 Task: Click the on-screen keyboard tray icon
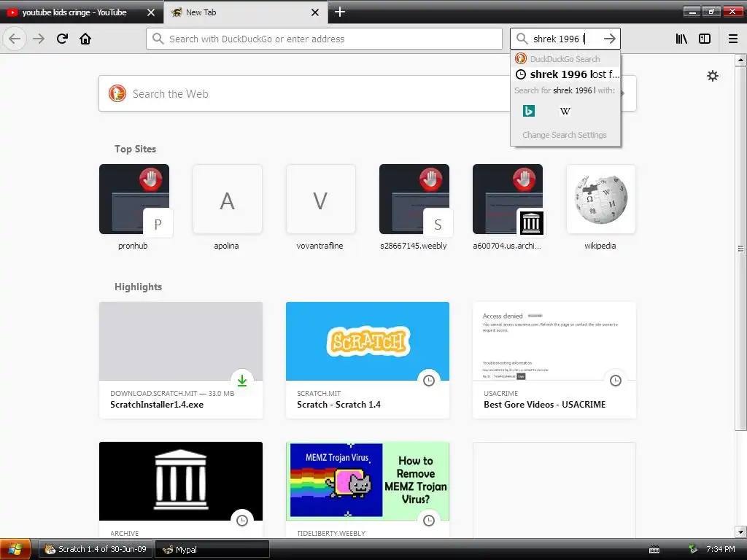tap(654, 550)
